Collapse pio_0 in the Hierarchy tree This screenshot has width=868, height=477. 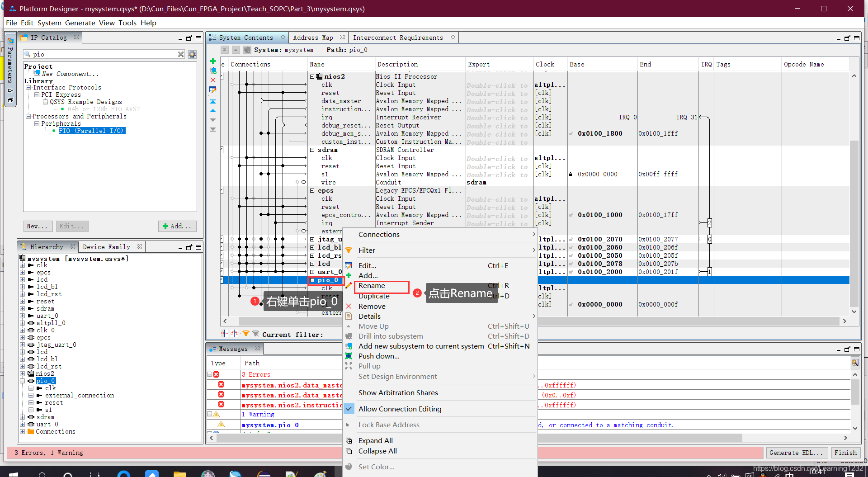pyautogui.click(x=22, y=381)
